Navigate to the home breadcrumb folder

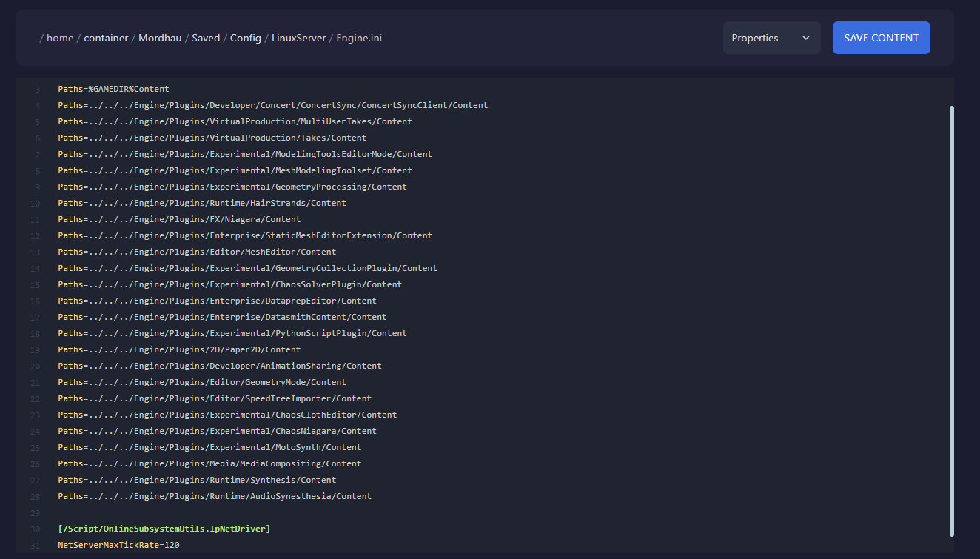point(60,38)
